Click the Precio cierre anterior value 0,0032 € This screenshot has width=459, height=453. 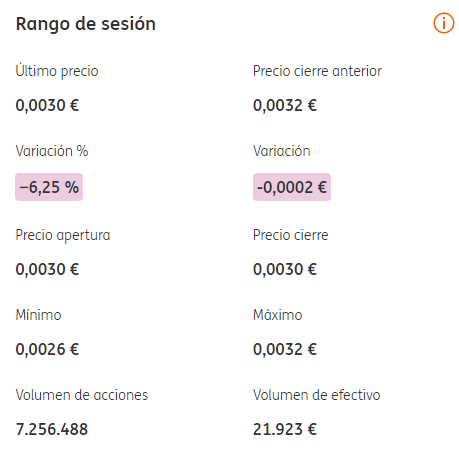tap(285, 105)
